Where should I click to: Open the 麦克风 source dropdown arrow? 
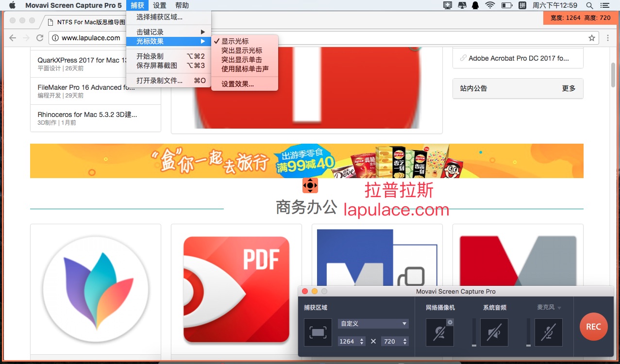coord(559,308)
